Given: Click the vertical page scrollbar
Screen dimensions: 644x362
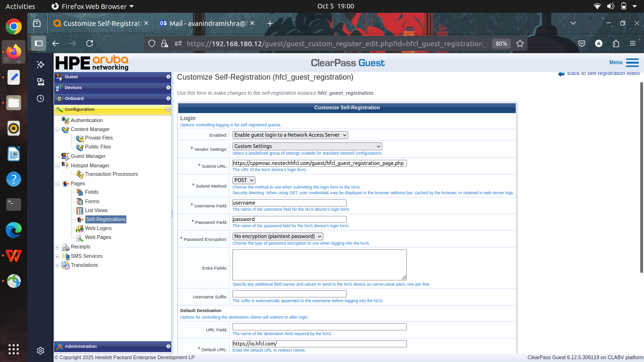Looking at the screenshot, I should pyautogui.click(x=641, y=177).
